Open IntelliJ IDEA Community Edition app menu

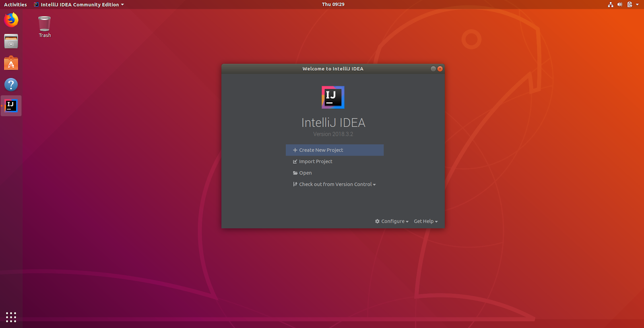79,4
